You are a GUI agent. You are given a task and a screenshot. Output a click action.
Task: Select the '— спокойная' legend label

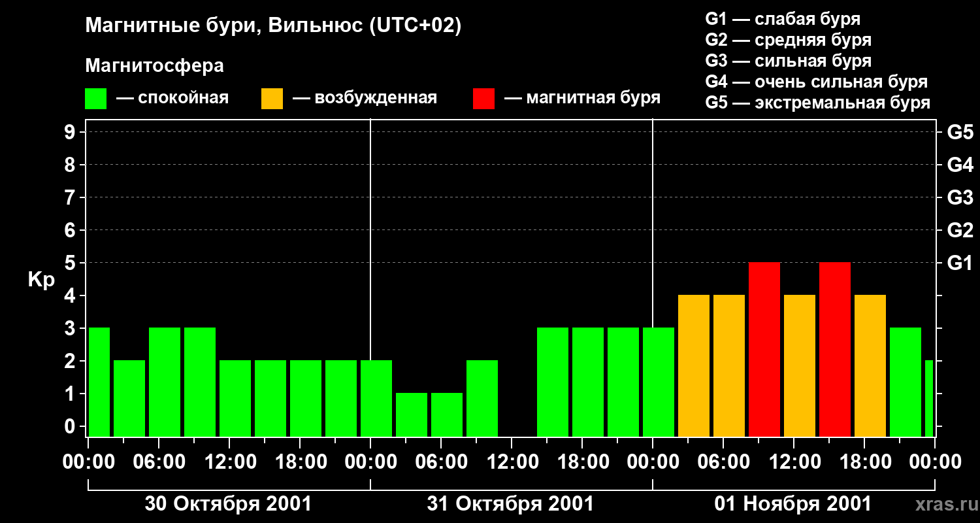point(172,99)
